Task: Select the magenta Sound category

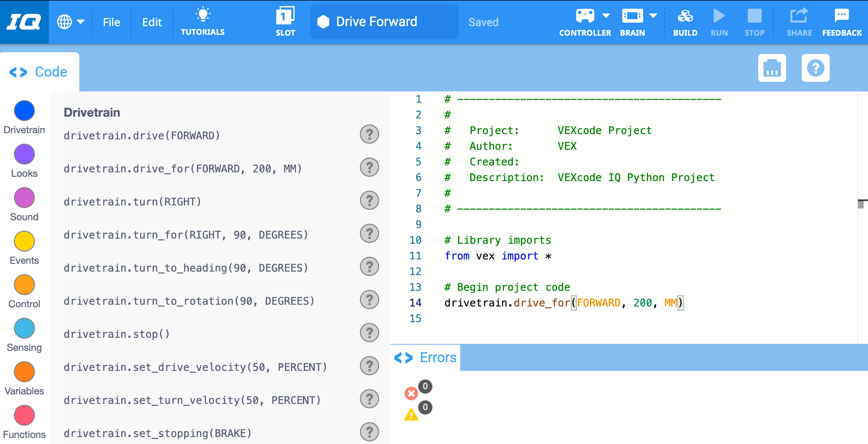Action: coord(24,198)
